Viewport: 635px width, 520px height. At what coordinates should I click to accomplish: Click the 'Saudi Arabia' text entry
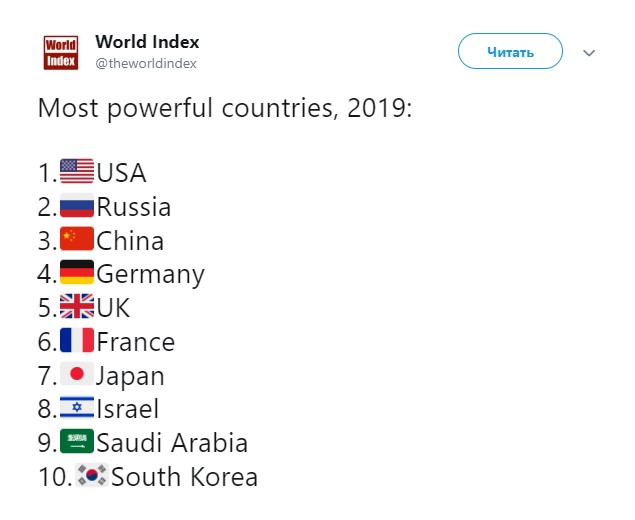pyautogui.click(x=172, y=442)
